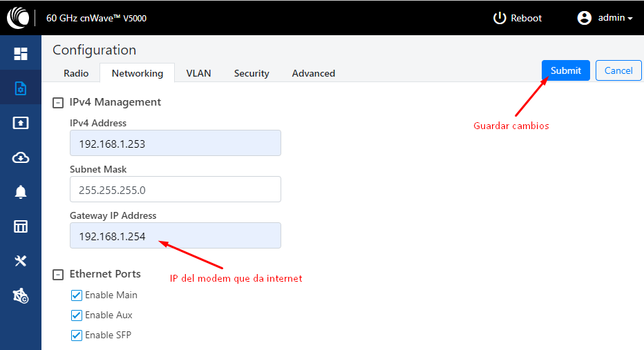Select the Configuration sidebar icon

click(21, 88)
